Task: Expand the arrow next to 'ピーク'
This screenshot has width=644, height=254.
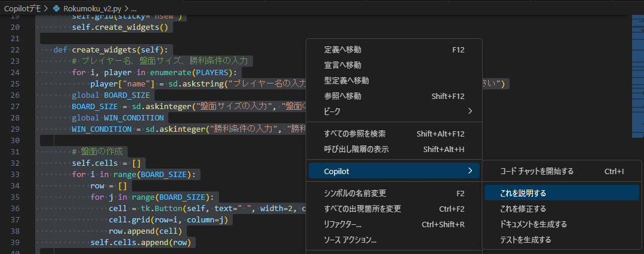Action: coord(470,111)
